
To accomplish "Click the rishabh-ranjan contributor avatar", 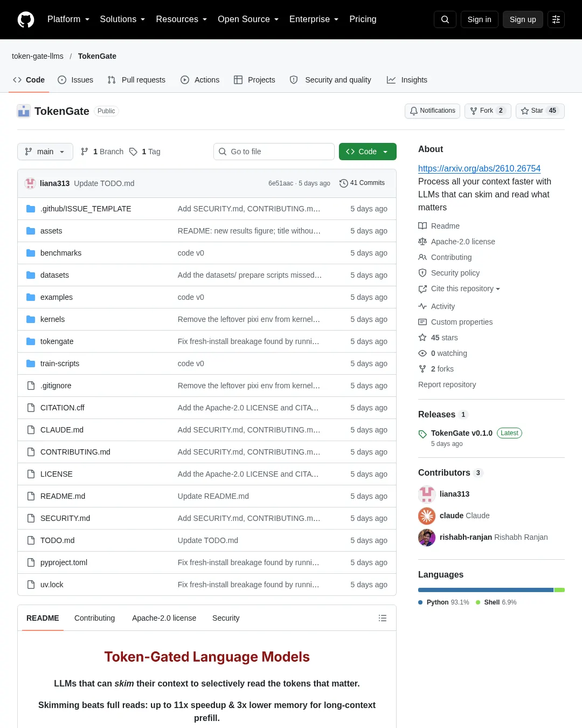I will (x=427, y=538).
